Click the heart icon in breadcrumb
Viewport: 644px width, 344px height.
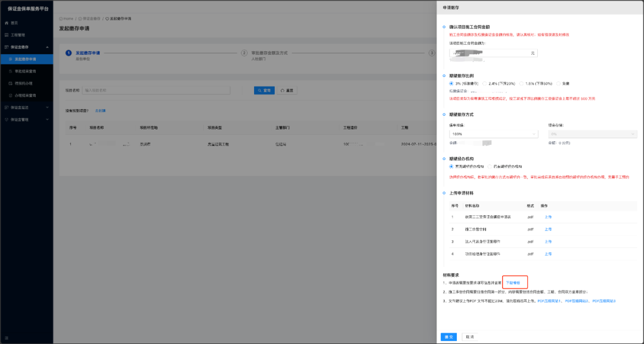click(107, 18)
